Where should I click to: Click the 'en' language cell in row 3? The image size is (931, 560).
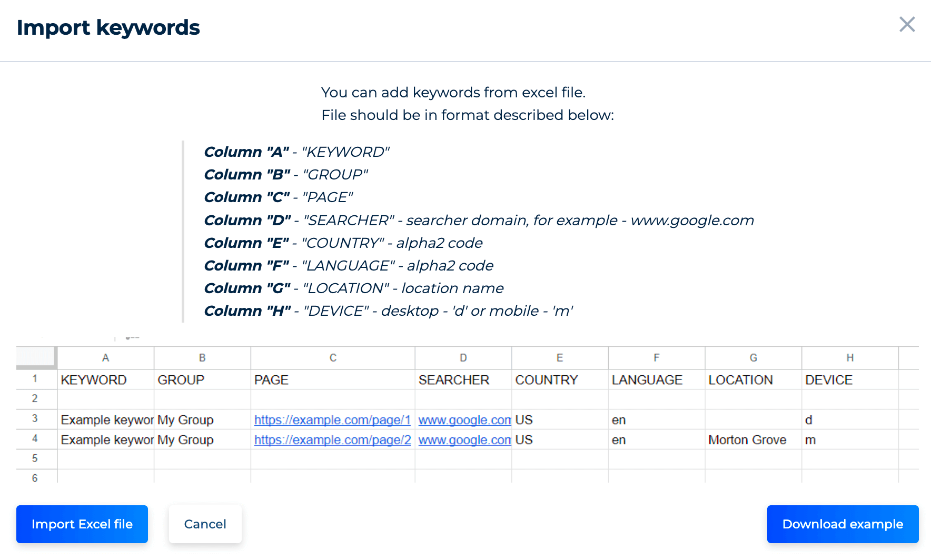click(x=657, y=420)
